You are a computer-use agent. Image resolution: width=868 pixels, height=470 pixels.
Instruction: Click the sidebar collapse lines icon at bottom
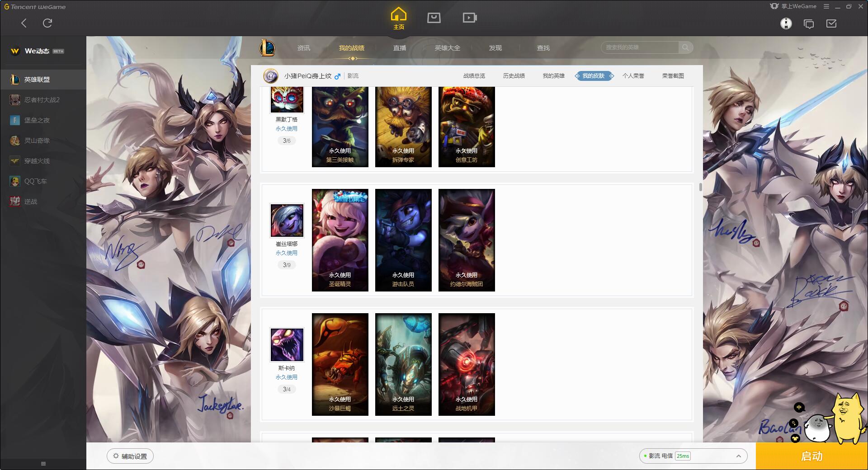pos(43,464)
